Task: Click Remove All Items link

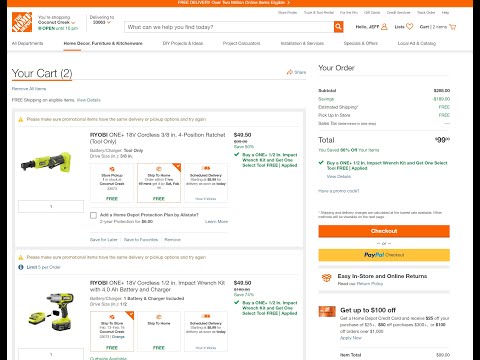Action: 29,89
